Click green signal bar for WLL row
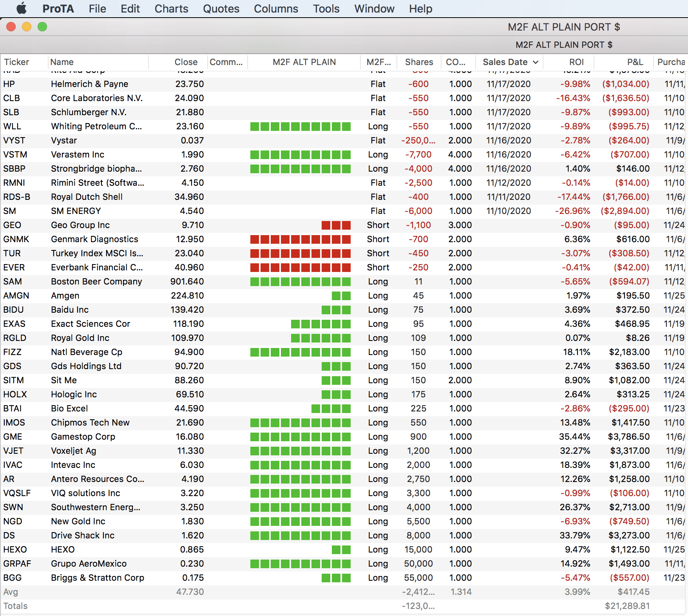The image size is (688, 616). coord(300,127)
